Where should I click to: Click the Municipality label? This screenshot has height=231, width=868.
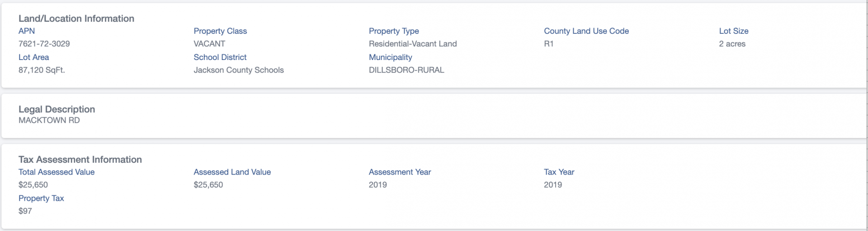[x=391, y=57]
